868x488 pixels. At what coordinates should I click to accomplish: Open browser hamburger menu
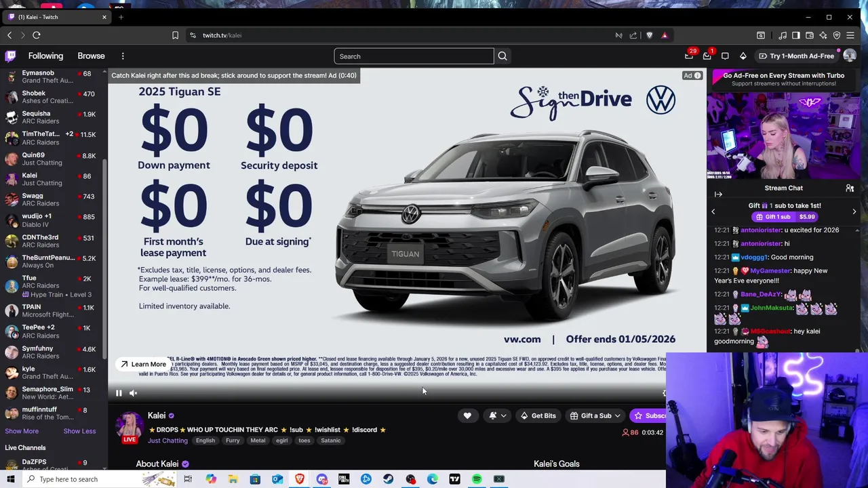pyautogui.click(x=850, y=35)
